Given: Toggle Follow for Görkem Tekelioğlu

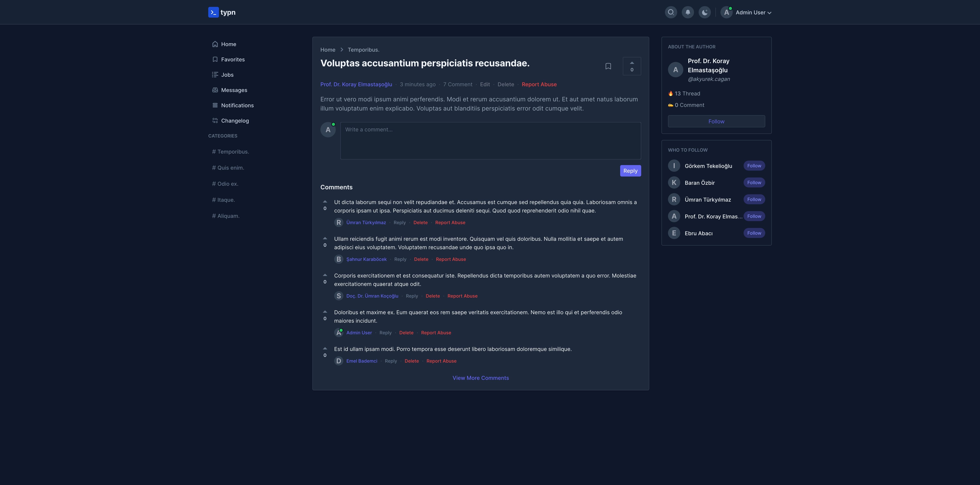Looking at the screenshot, I should tap(754, 166).
